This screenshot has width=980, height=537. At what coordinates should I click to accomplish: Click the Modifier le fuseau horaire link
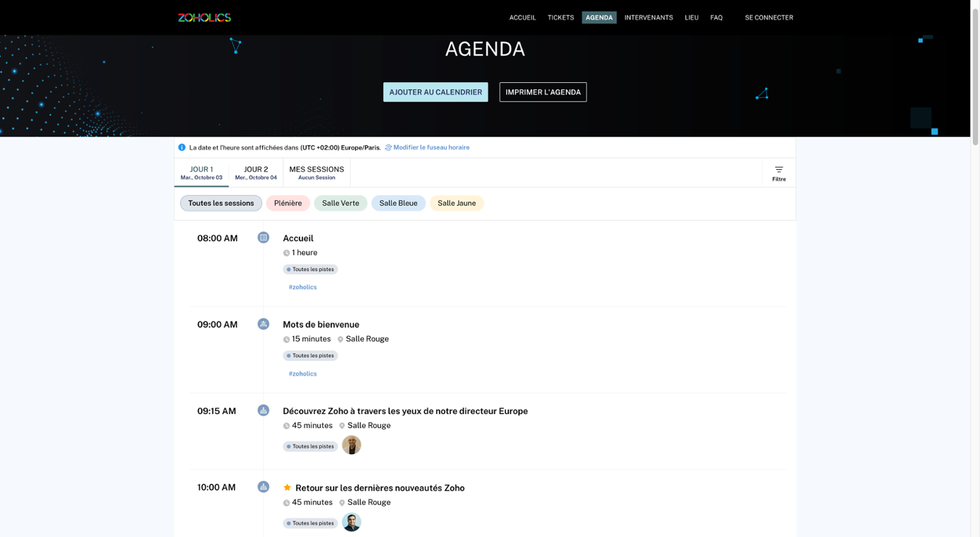pos(431,148)
